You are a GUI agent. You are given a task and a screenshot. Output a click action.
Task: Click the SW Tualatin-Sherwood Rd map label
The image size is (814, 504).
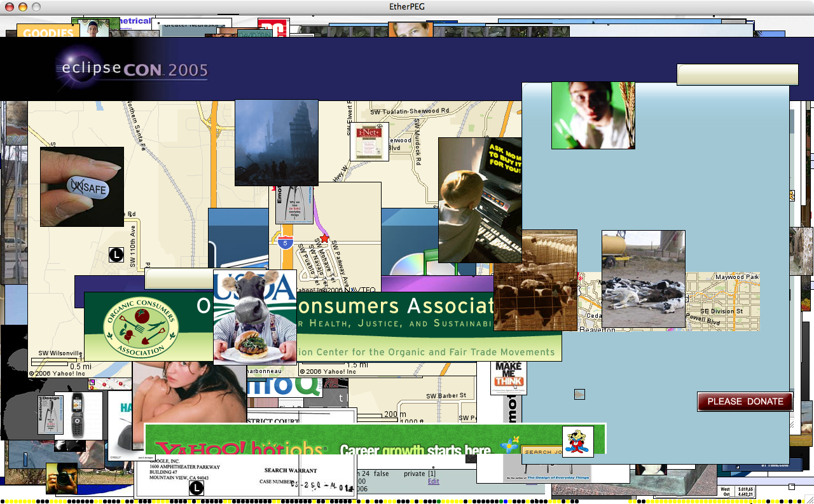(411, 111)
